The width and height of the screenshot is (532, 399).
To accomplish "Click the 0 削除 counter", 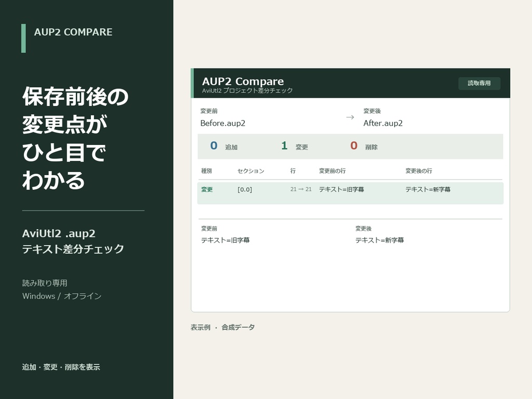I will coord(364,146).
